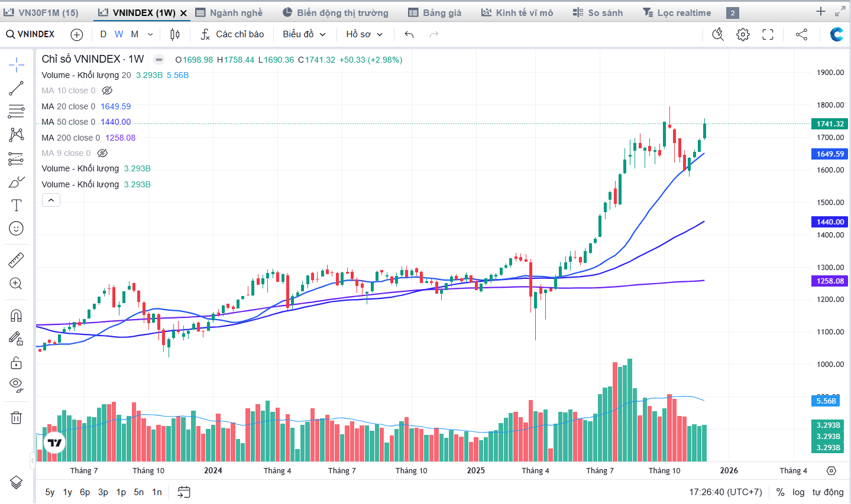Image resolution: width=851 pixels, height=504 pixels.
Task: Select the trend line drawing tool
Action: (16, 89)
